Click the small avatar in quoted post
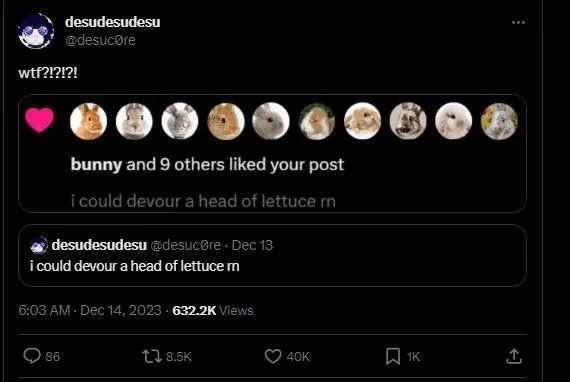The width and height of the screenshot is (570, 382). click(x=39, y=245)
